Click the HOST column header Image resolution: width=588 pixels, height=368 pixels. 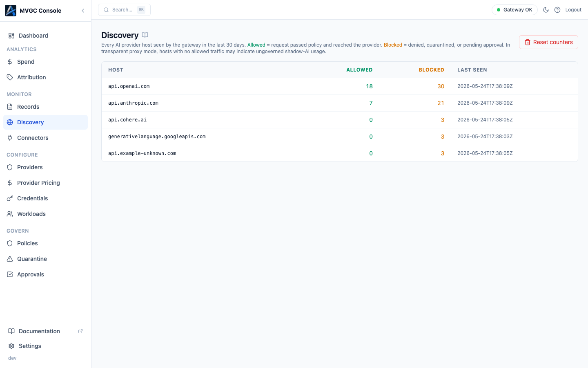click(x=116, y=70)
